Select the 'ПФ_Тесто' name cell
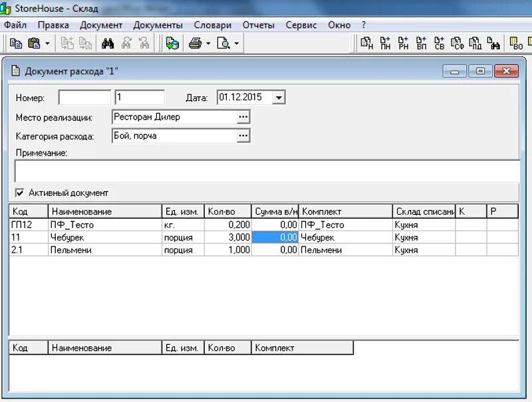 (x=105, y=225)
